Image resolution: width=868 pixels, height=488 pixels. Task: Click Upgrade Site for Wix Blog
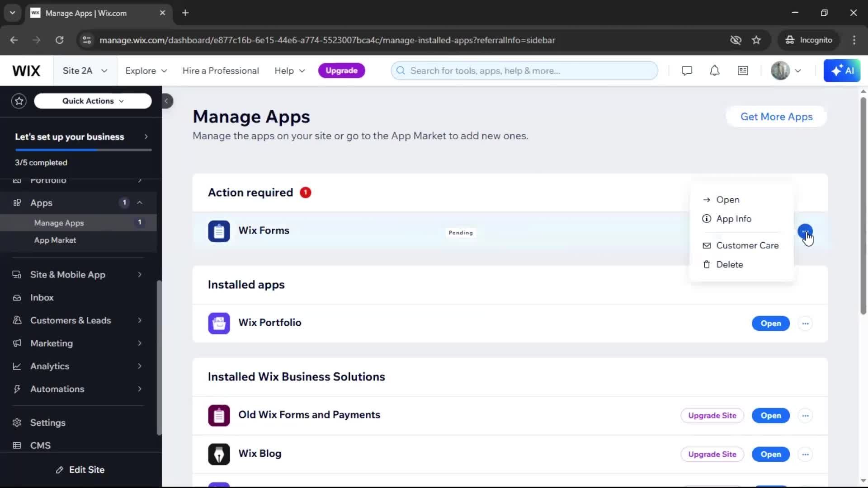click(712, 455)
